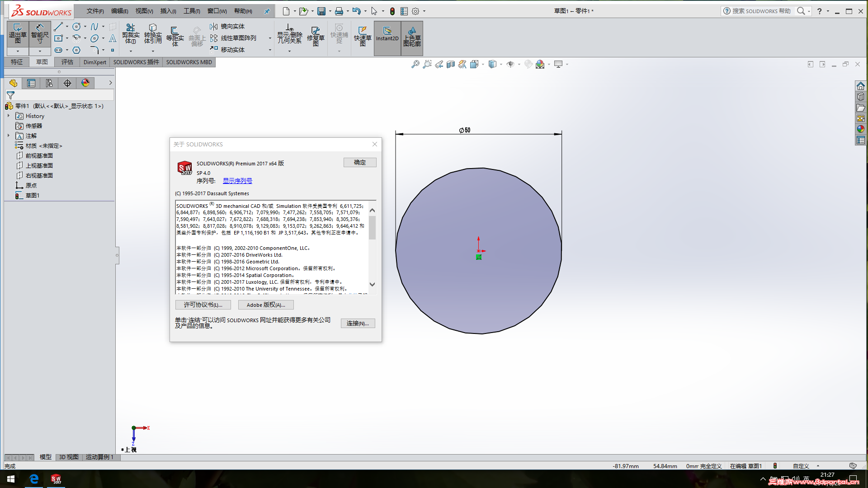
Task: Expand the History tree node
Action: pyautogui.click(x=9, y=116)
